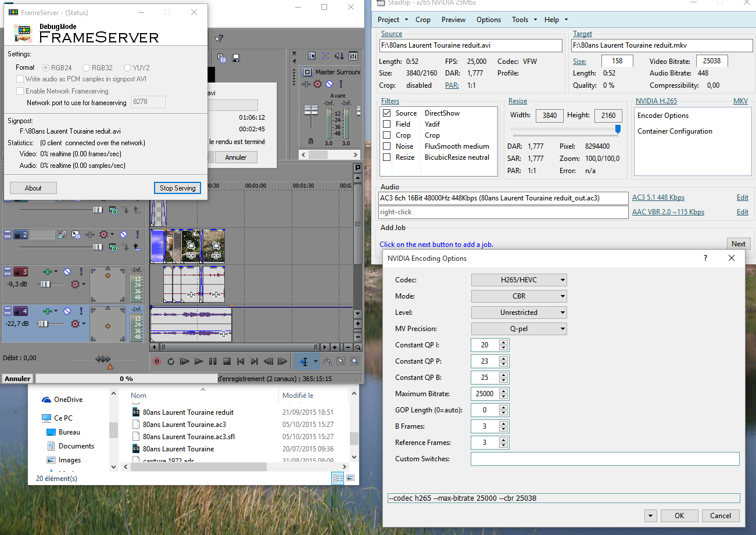The width and height of the screenshot is (756, 535).
Task: Click the AC3 5.1 448 Kbps link
Action: pos(658,198)
